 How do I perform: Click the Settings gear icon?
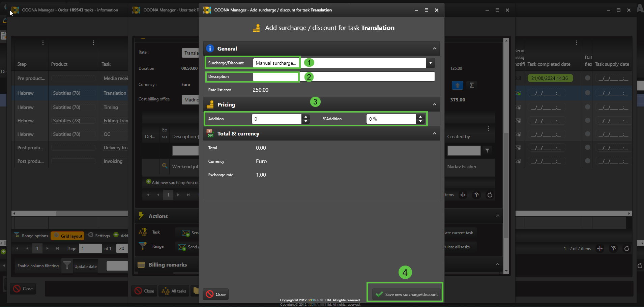(x=91, y=235)
